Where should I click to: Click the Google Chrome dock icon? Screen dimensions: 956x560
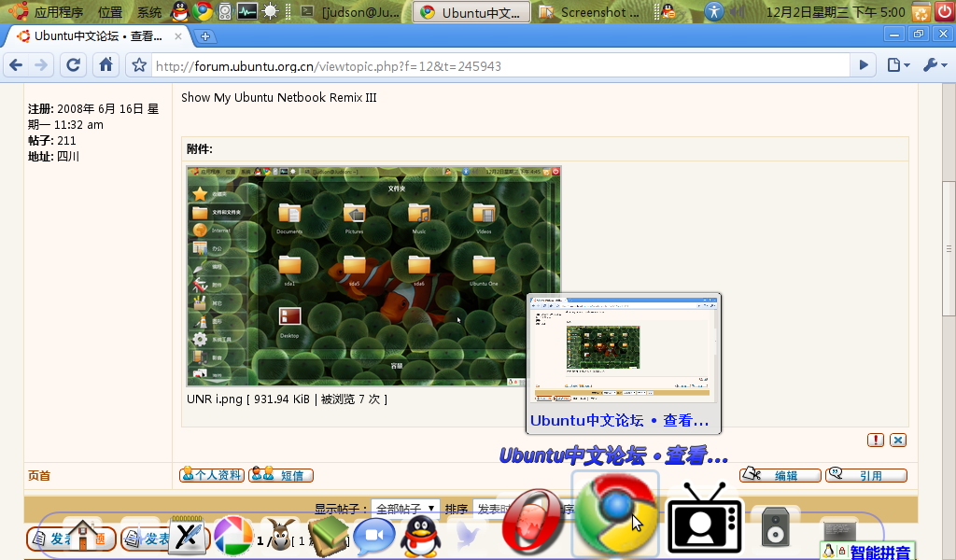pyautogui.click(x=615, y=515)
